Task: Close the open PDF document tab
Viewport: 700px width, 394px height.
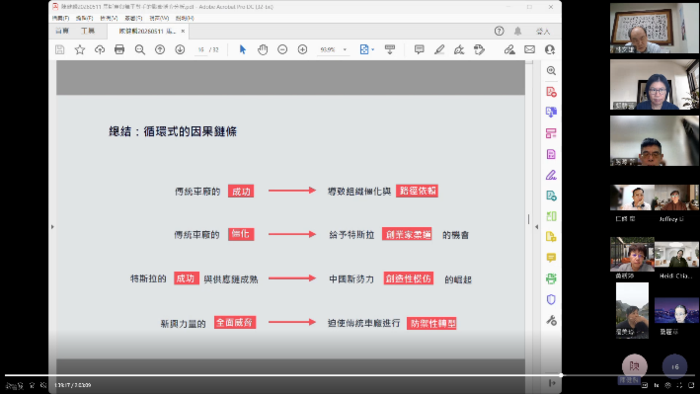Action: [x=183, y=31]
